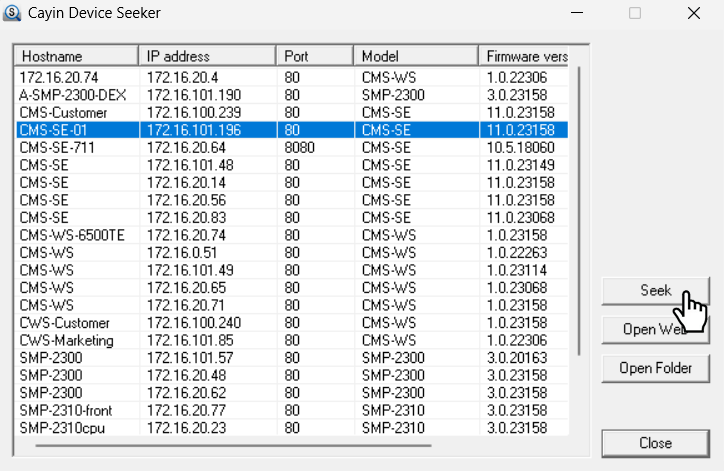724x471 pixels.
Task: Select SMP-2310-front device row
Action: pos(292,411)
